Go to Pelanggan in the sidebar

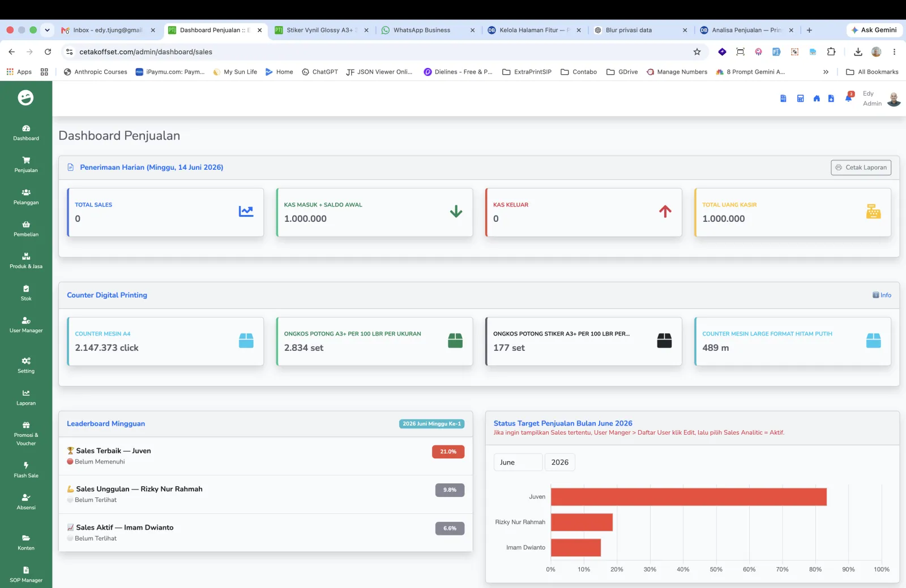click(26, 197)
